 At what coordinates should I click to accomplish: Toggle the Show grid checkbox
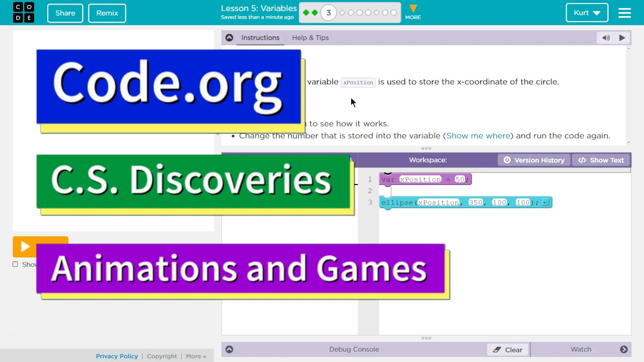click(15, 264)
